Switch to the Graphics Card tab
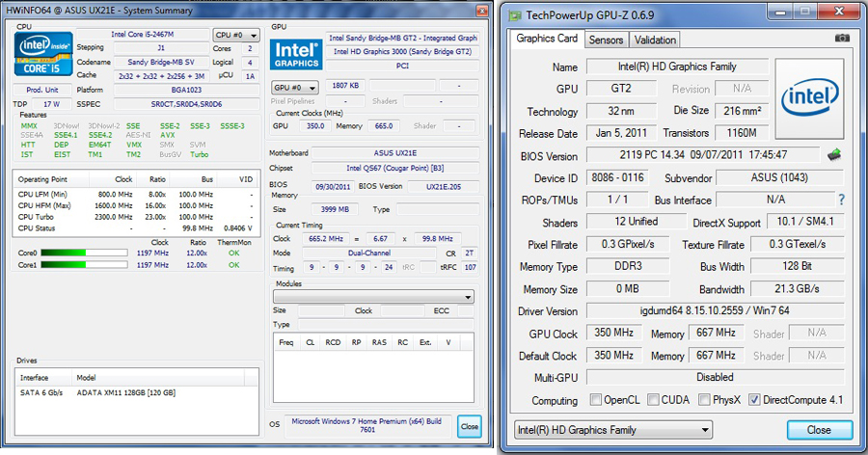Screen dimensions: 868x455 [x=547, y=39]
